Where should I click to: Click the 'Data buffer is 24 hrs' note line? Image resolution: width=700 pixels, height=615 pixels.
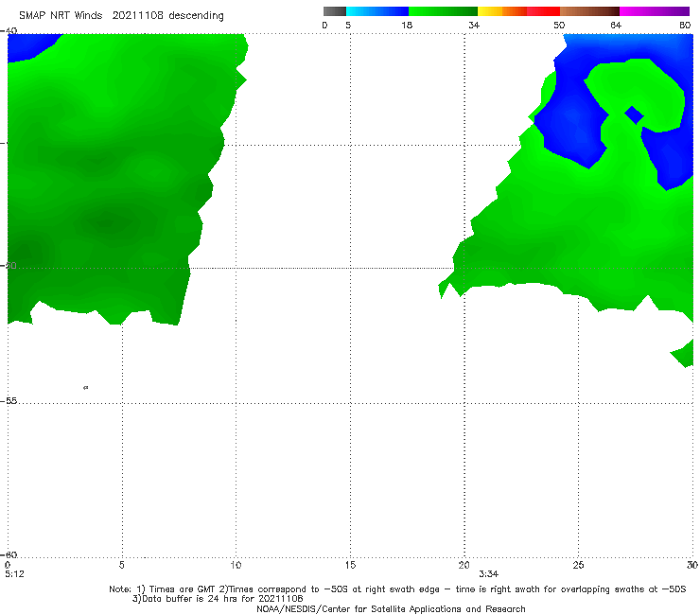[x=218, y=599]
